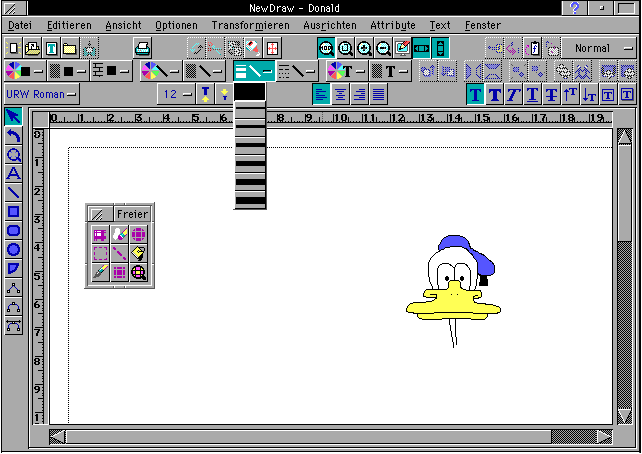Click the yellow folder icon in top toolbar
This screenshot has height=454, width=642.
(70, 48)
